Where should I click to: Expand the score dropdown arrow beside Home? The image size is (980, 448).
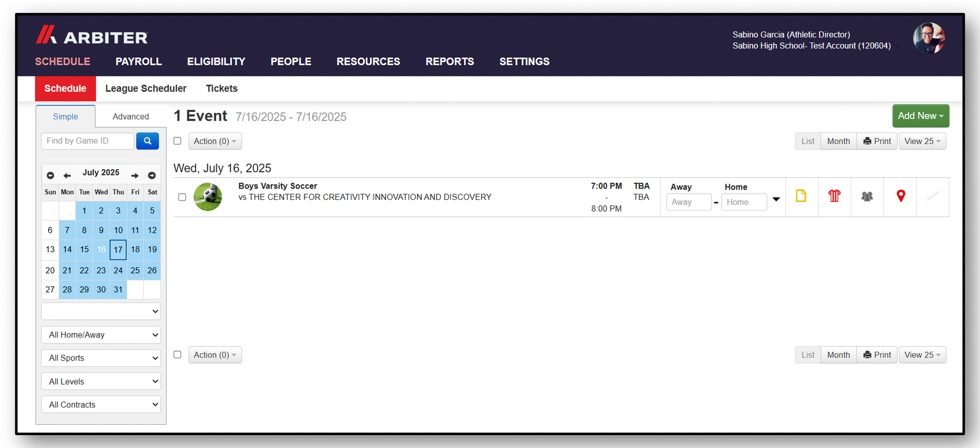(x=776, y=200)
